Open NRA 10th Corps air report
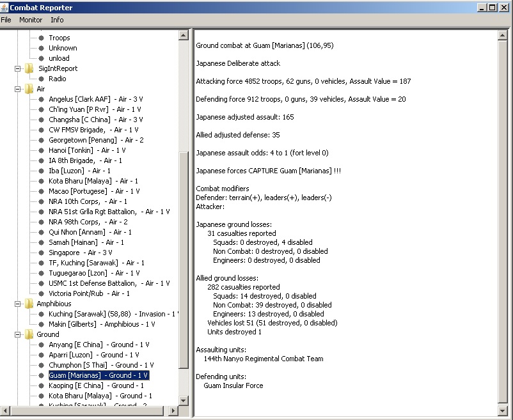The height and width of the screenshot is (420, 513). point(88,201)
